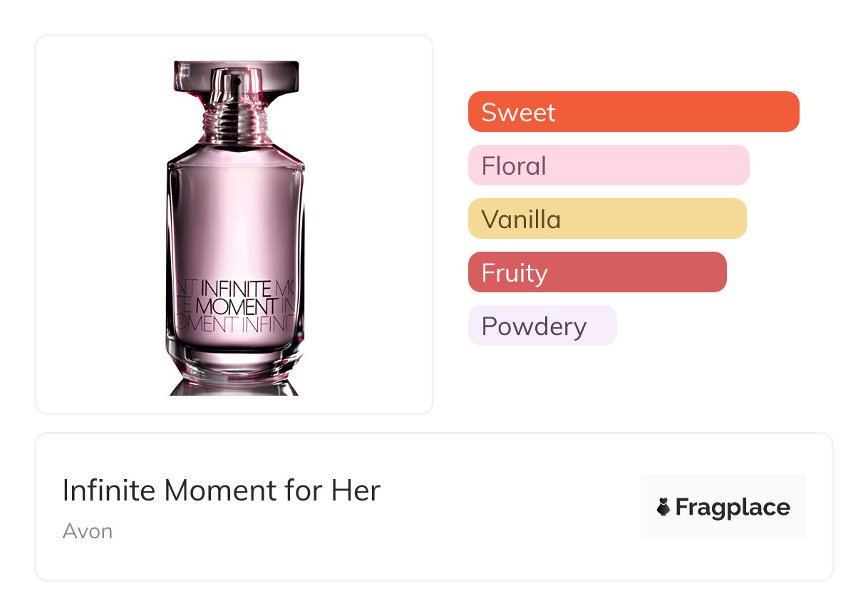
Task: Click the Powdery accord bar
Action: [x=542, y=326]
